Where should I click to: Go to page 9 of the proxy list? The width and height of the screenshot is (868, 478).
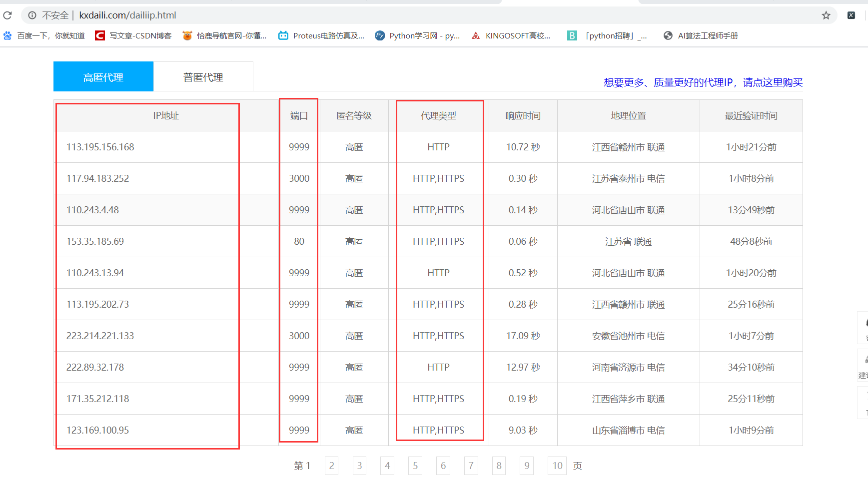pyautogui.click(x=527, y=466)
